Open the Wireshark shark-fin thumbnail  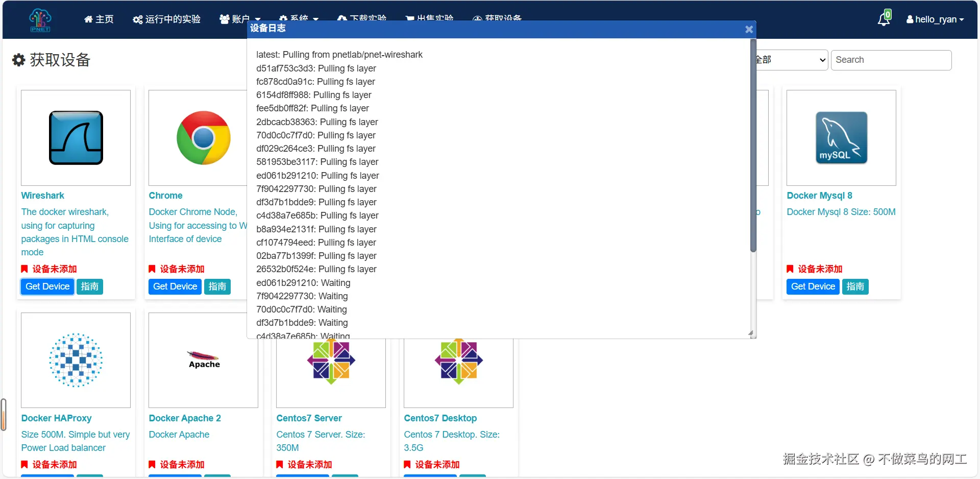(x=76, y=138)
